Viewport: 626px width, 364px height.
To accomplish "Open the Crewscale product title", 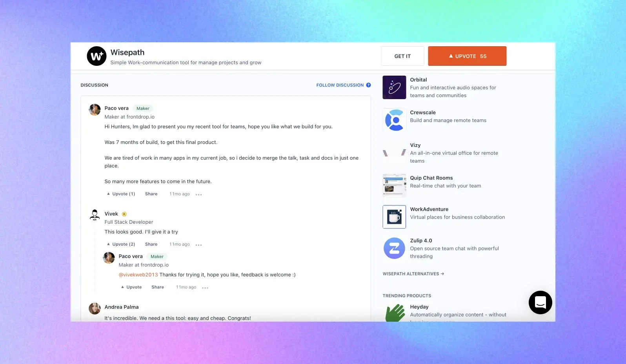I will (423, 112).
